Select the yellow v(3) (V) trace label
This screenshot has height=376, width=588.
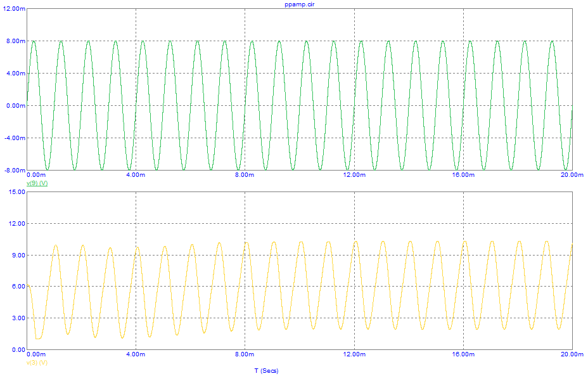pos(37,363)
